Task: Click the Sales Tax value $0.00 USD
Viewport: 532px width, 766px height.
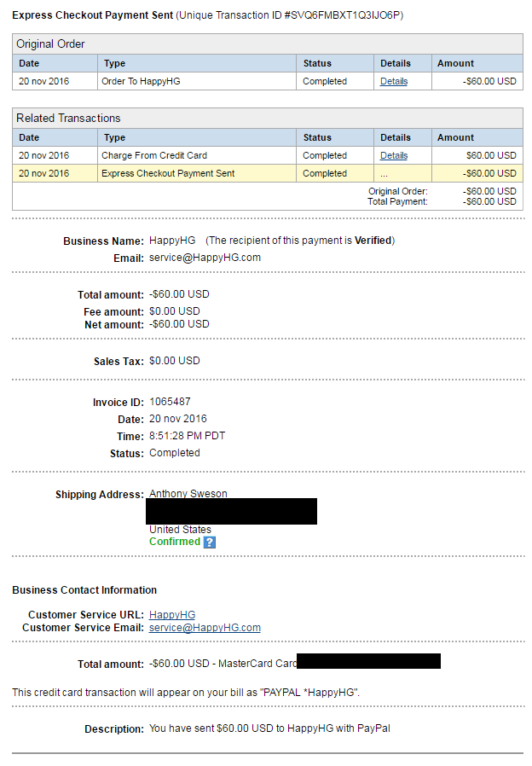Action: (175, 361)
